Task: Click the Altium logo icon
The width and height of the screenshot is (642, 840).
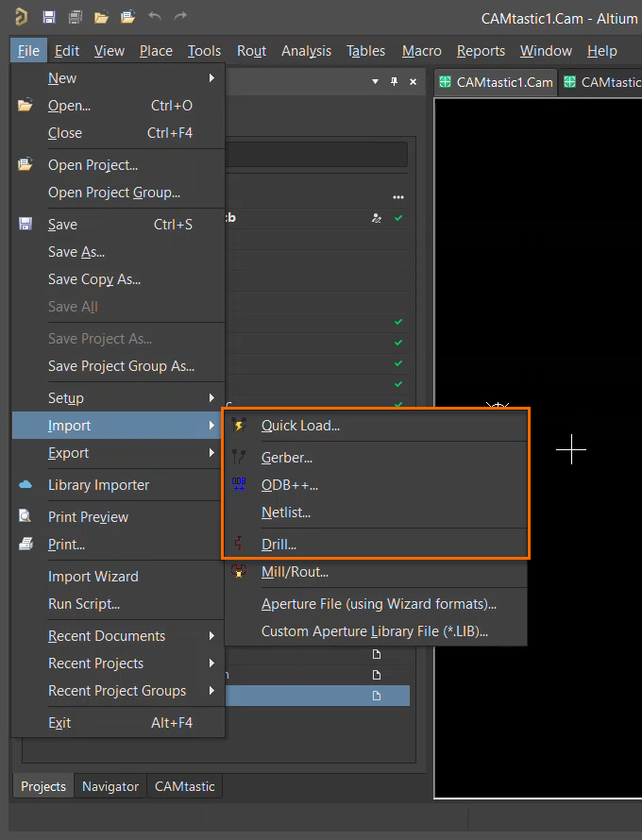Action: (x=22, y=17)
